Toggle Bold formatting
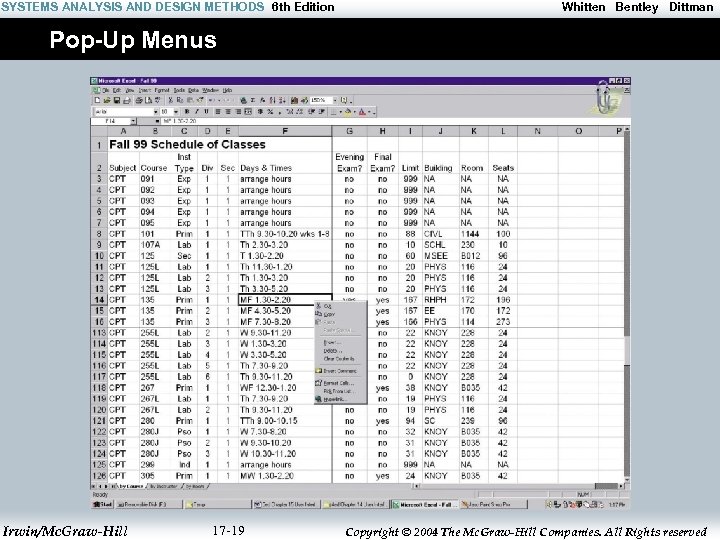720x540 pixels. click(187, 112)
